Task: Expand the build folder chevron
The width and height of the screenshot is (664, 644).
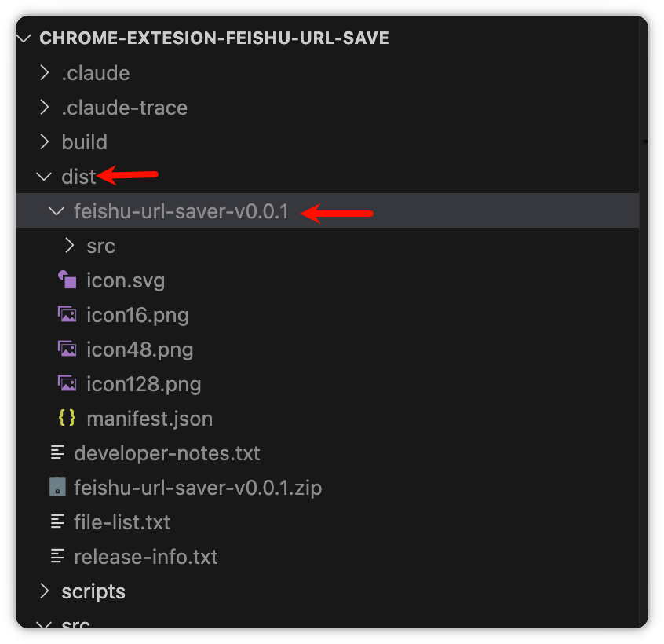Action: click(x=45, y=142)
